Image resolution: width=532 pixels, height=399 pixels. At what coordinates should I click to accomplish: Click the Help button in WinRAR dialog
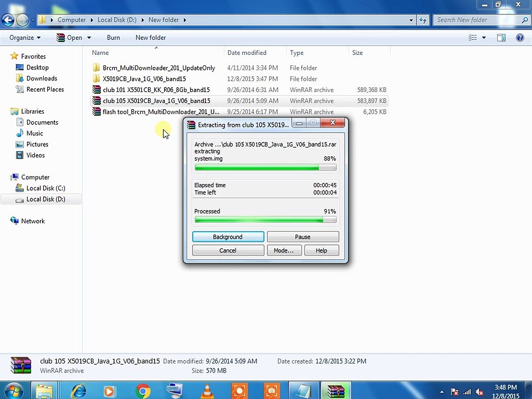321,250
